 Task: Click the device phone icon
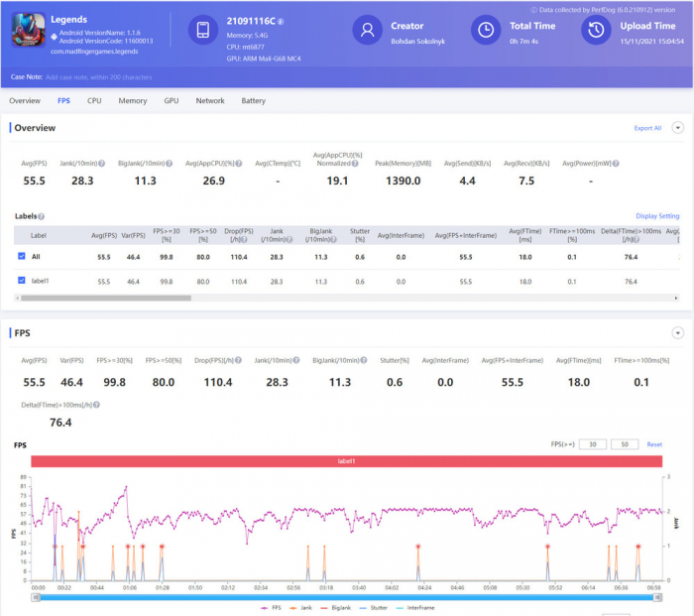[202, 31]
